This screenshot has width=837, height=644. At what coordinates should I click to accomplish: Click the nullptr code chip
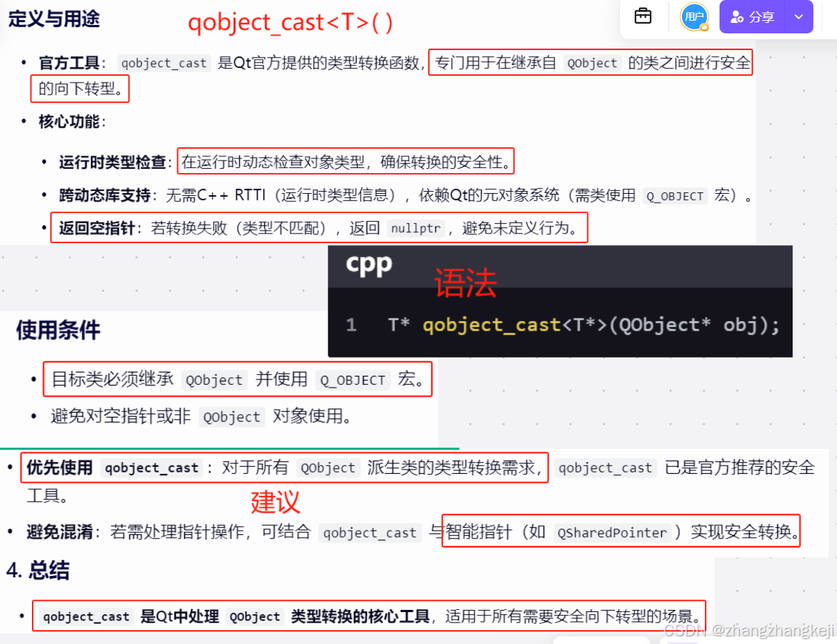(x=416, y=229)
